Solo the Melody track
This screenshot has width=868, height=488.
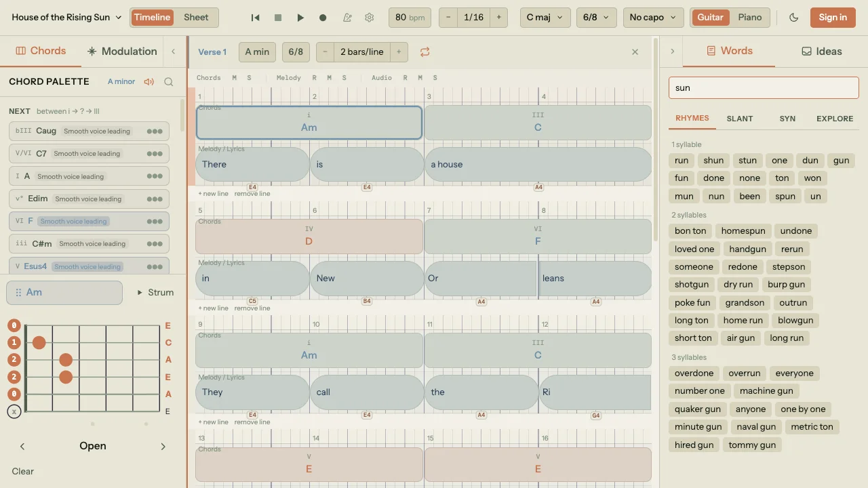(x=344, y=77)
